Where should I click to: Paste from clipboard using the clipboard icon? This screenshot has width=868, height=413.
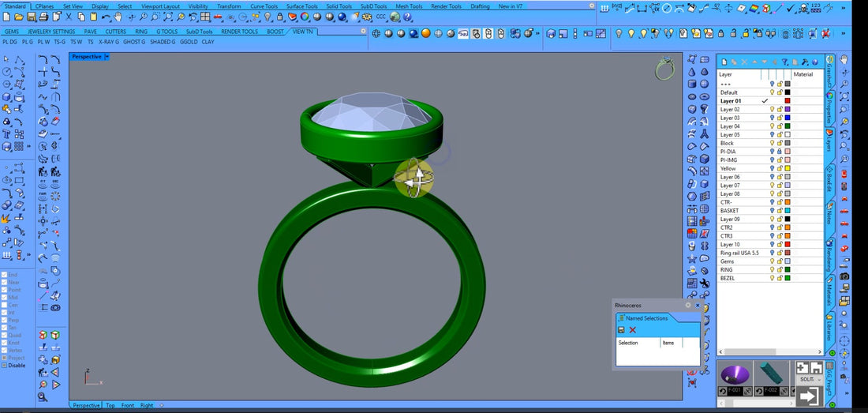(94, 17)
